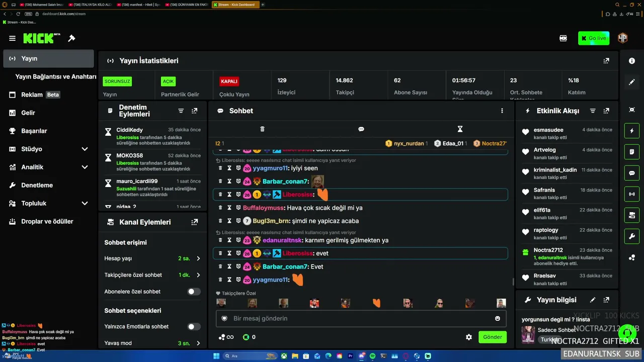Click the pencil edit icon in right sidebar
The width and height of the screenshot is (644, 362).
[632, 82]
